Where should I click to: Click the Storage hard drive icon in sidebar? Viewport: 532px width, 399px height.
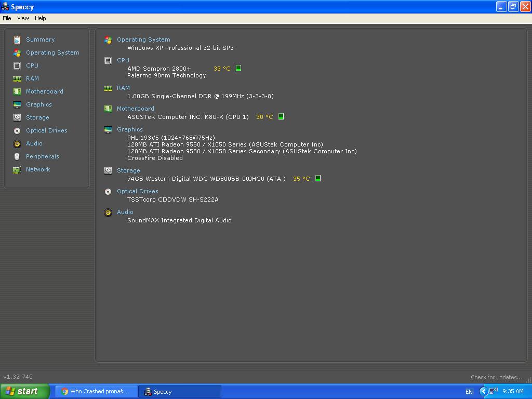17,117
